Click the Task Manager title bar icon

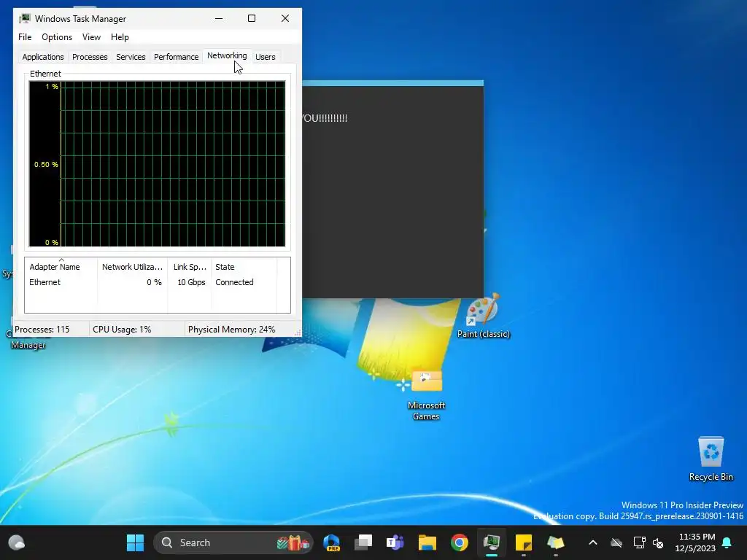(24, 18)
